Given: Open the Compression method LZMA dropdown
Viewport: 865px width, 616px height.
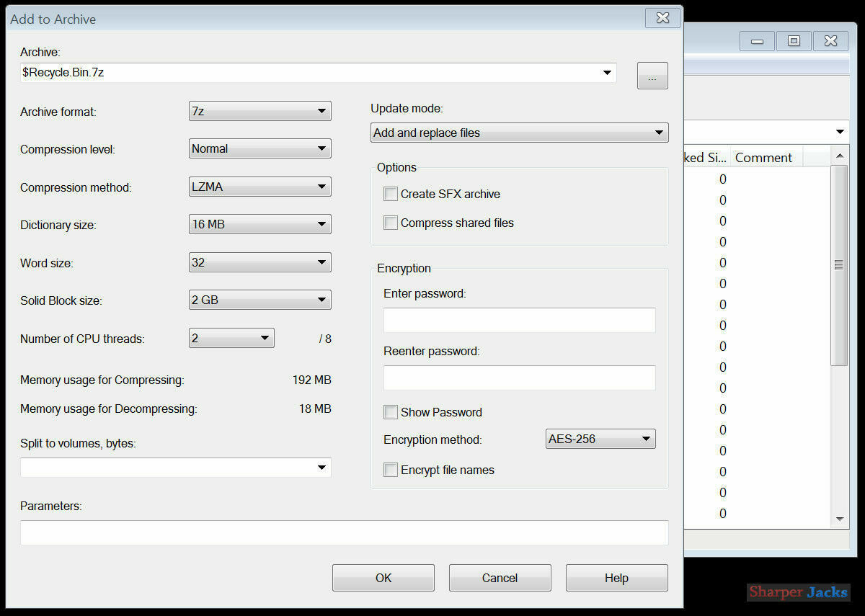Looking at the screenshot, I should [259, 187].
